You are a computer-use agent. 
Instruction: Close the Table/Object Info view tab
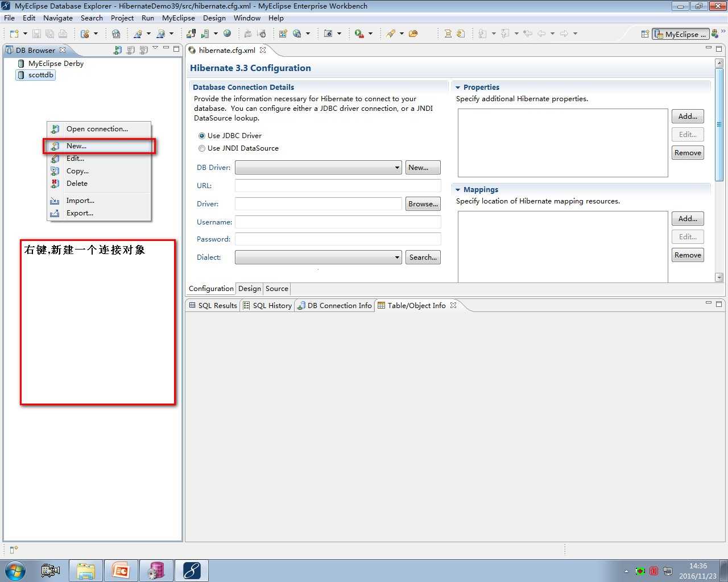[x=453, y=305]
